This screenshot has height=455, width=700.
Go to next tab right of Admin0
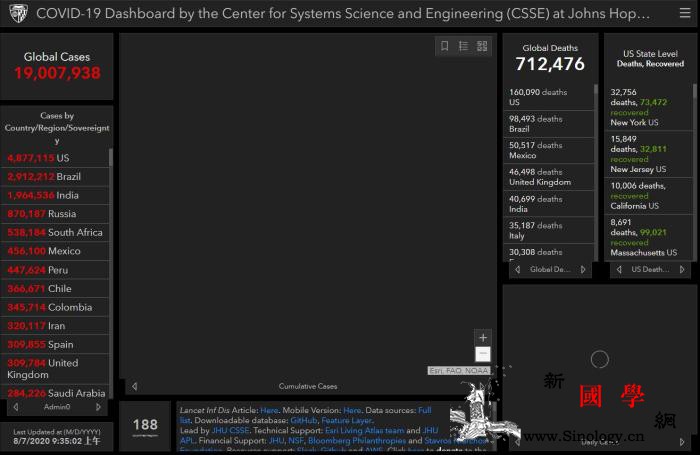(99, 407)
